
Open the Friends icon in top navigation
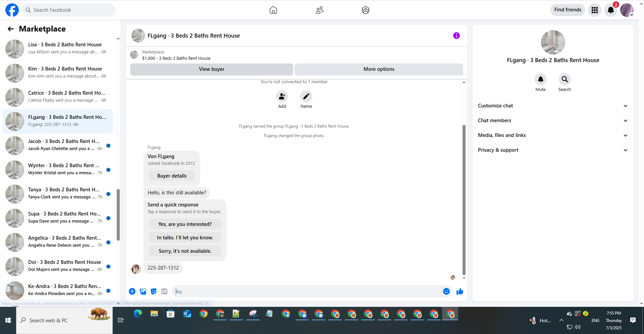click(320, 10)
